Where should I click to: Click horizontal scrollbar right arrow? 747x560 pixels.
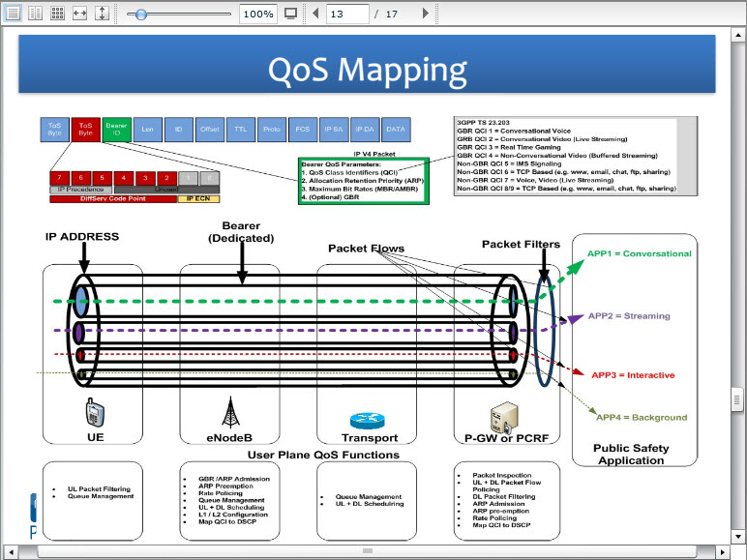click(x=723, y=552)
